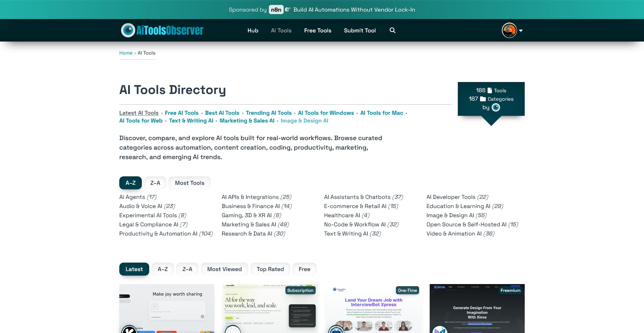644x333 pixels.
Task: Click the Subscription pricing badge
Action: pyautogui.click(x=300, y=290)
